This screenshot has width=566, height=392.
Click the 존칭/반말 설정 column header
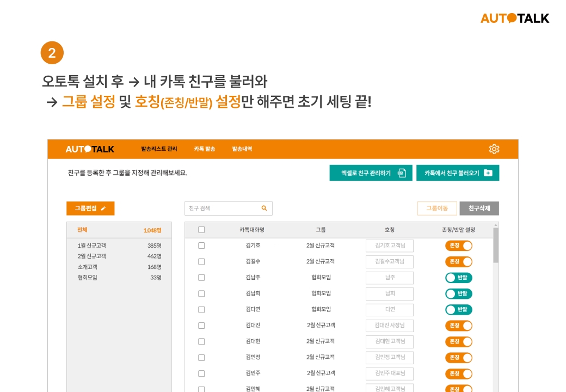[458, 230]
